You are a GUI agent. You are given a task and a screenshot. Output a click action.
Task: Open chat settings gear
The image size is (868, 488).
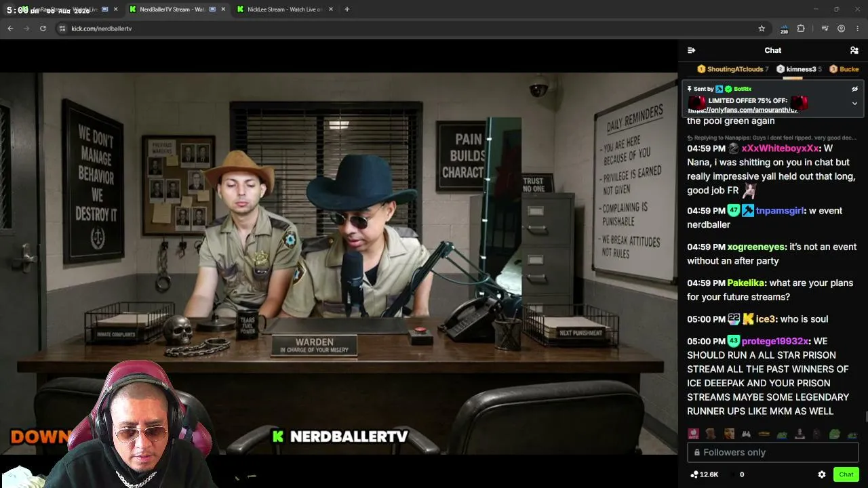point(822,474)
